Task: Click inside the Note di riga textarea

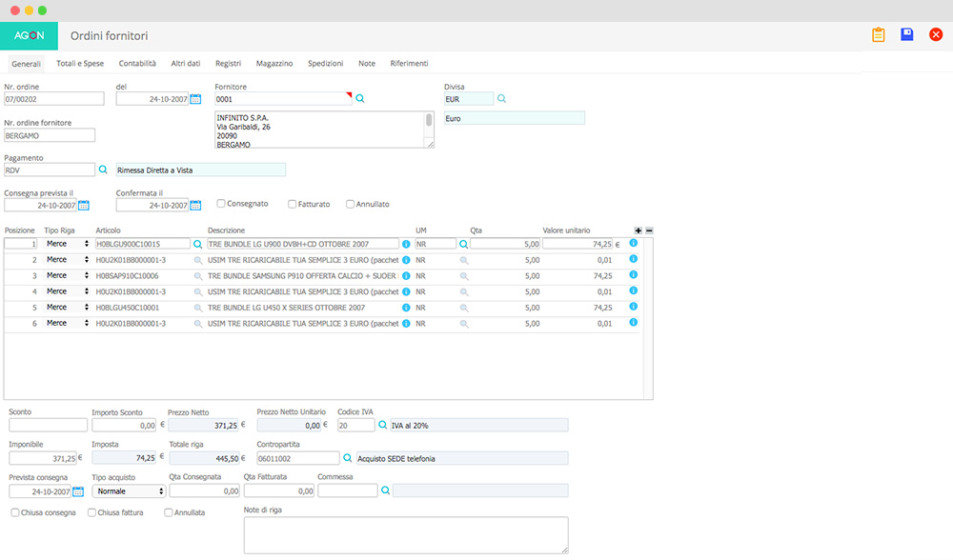Action: pyautogui.click(x=406, y=535)
